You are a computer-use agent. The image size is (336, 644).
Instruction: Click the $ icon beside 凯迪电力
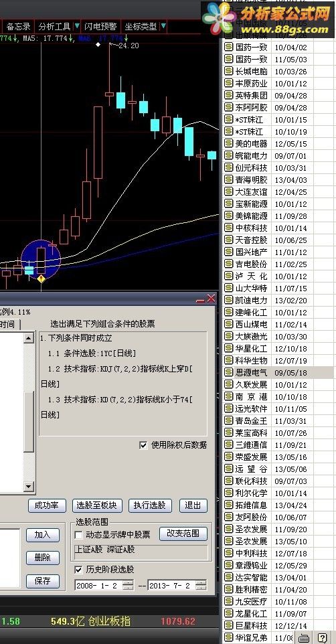[228, 300]
